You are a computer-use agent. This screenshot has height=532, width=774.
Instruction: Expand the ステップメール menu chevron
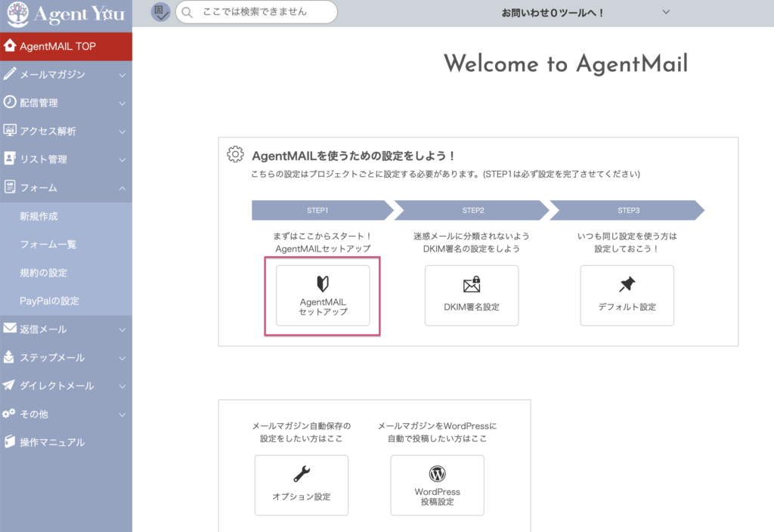click(122, 357)
